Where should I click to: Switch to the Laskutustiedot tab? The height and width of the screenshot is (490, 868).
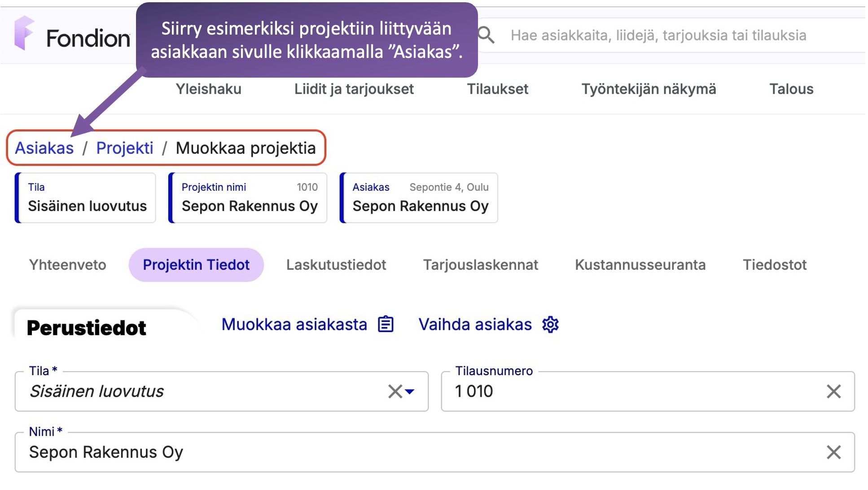(x=336, y=265)
